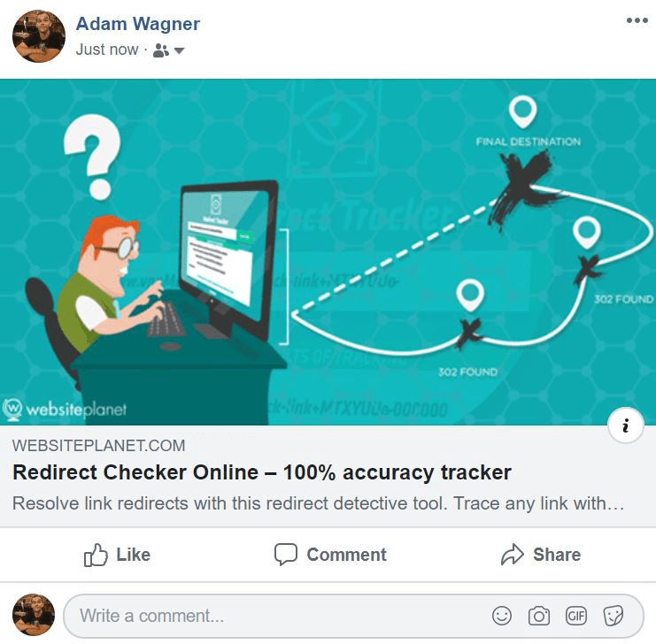Attach a photo using the camera icon

click(539, 616)
